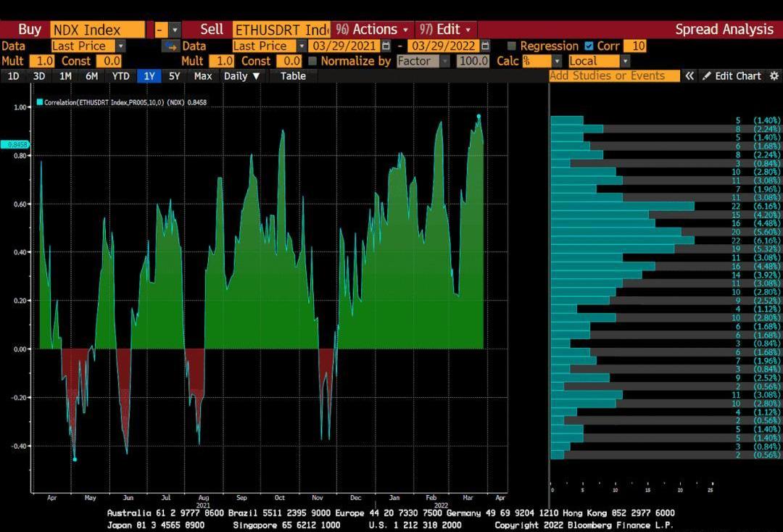
Task: Open the start date calendar picker icon
Action: (386, 46)
